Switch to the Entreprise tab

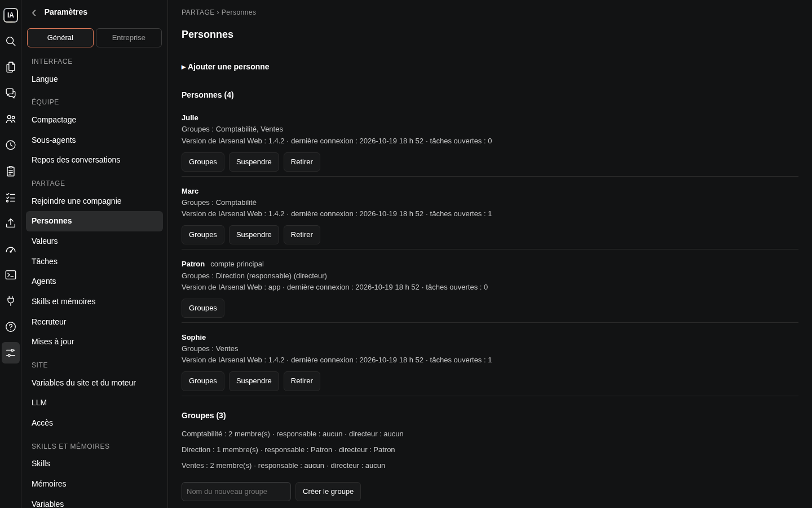[129, 38]
